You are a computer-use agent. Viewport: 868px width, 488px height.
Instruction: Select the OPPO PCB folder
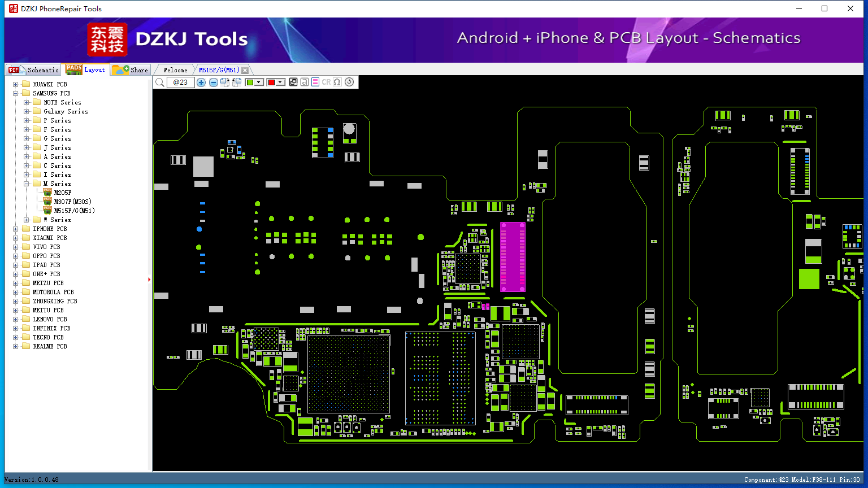(46, 256)
